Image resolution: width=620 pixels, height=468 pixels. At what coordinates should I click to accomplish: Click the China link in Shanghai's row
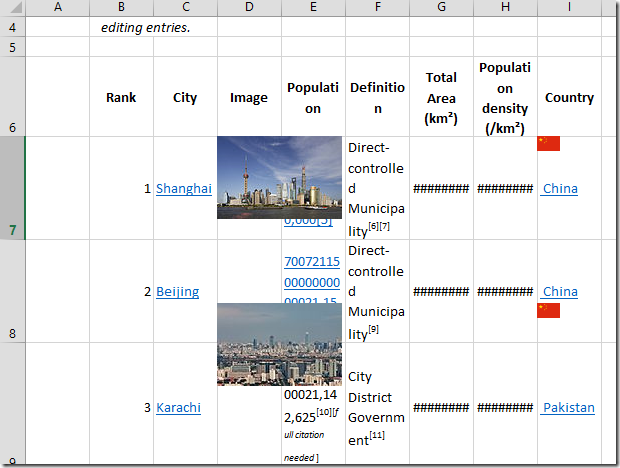tap(559, 188)
